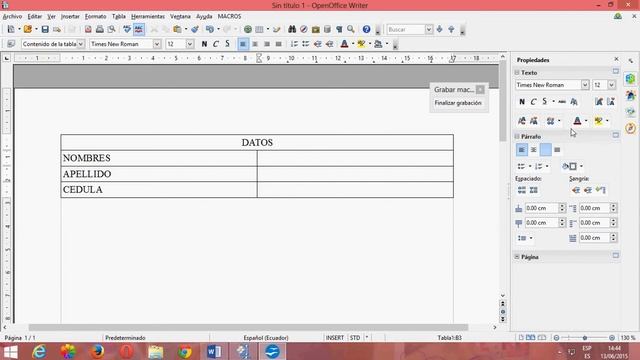This screenshot has height=360, width=640.
Task: Click the zoom slider in status bar
Action: tap(584, 338)
